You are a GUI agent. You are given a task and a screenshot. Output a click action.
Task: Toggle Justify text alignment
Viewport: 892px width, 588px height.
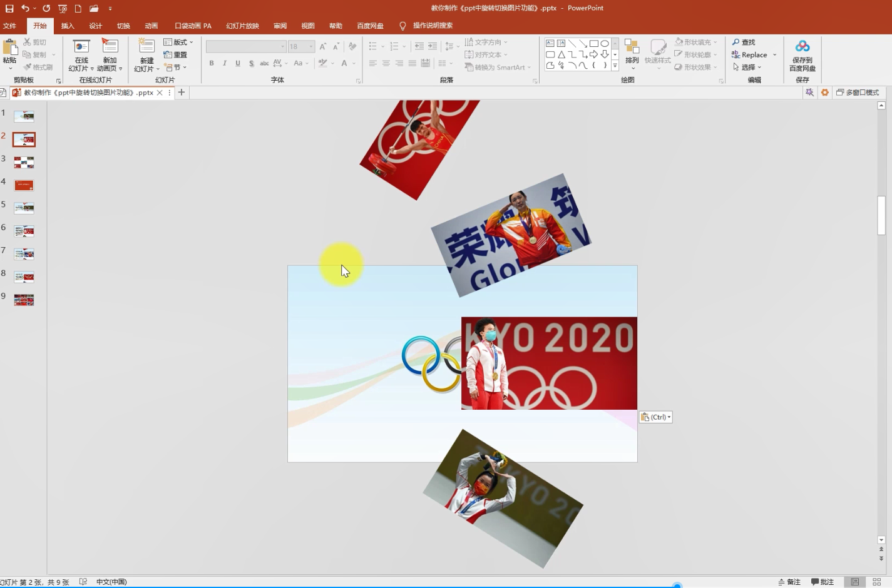(412, 63)
